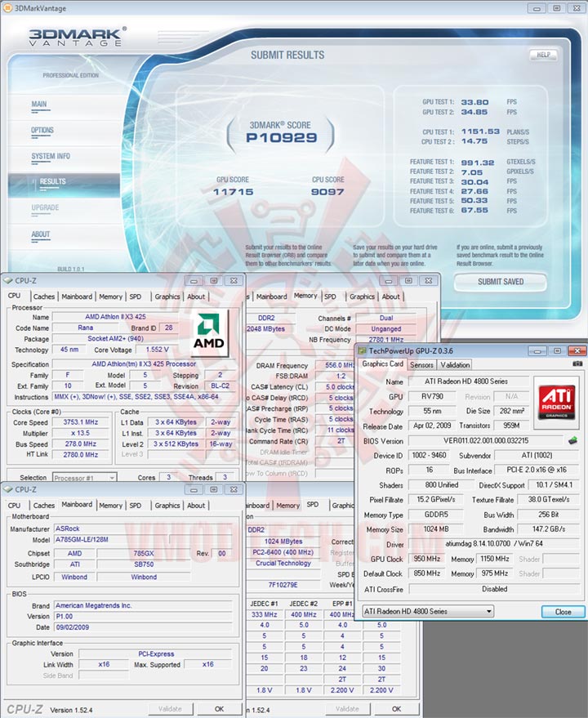Open SPD tab in the CPU-Z Memory window
The image size is (588, 718).
tap(330, 297)
